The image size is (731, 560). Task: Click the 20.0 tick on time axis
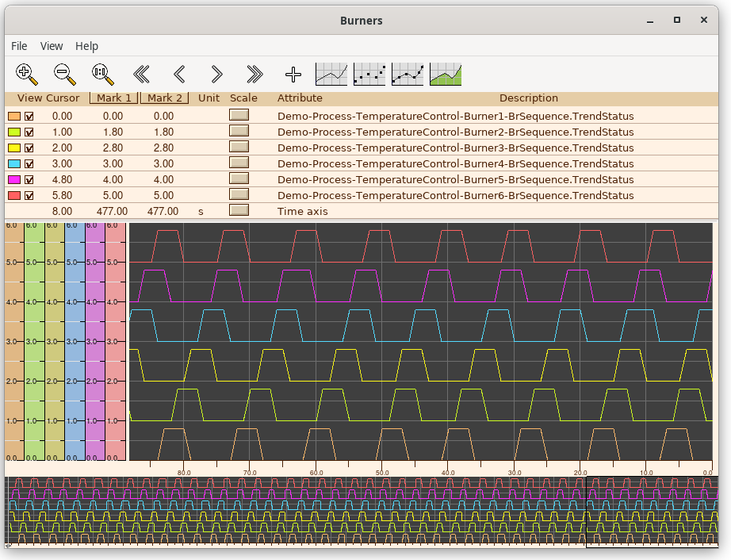(x=580, y=472)
